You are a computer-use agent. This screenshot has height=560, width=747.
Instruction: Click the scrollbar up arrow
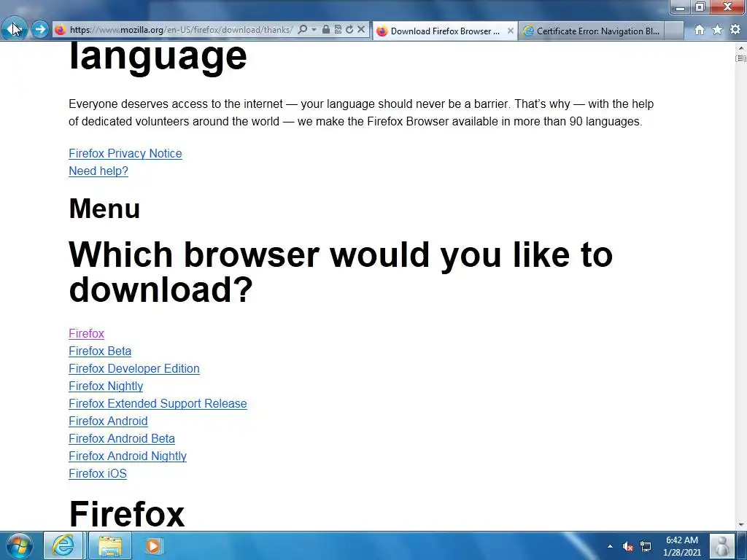[741, 48]
